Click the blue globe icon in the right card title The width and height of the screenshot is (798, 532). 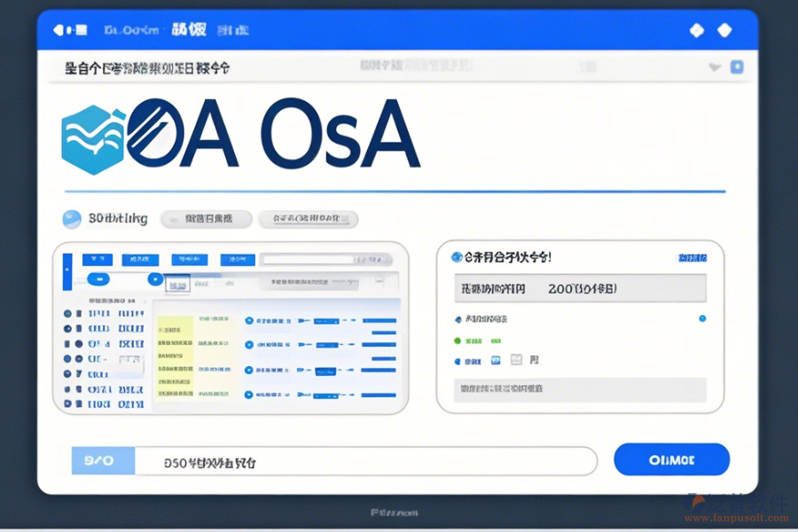457,257
